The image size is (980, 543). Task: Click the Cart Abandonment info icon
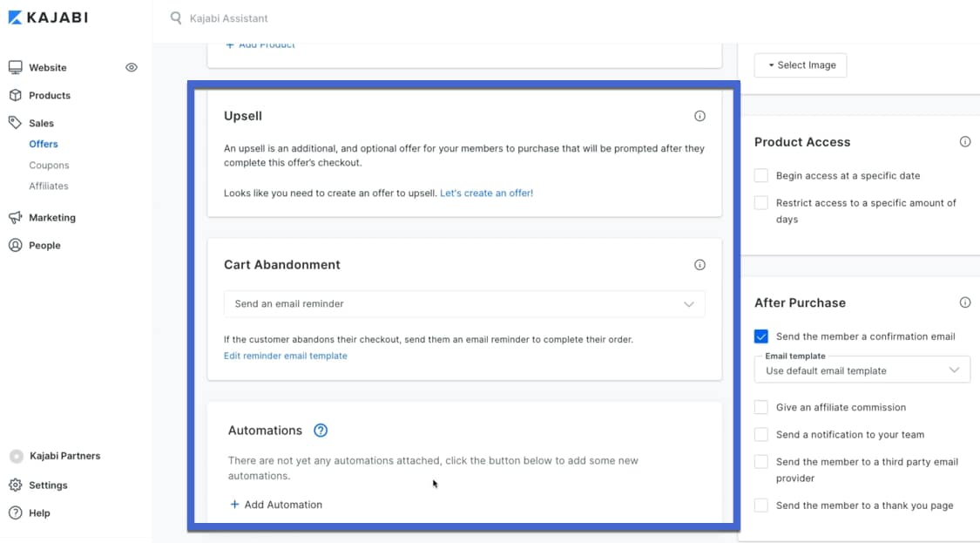[700, 265]
